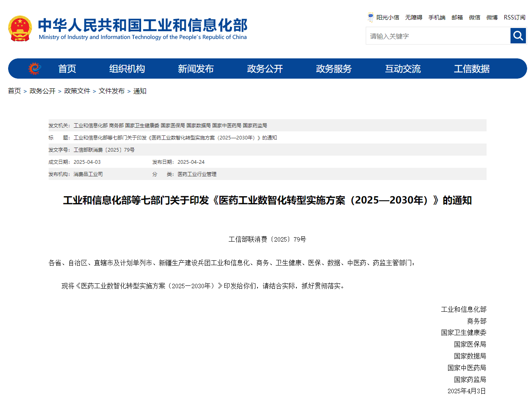Open the 手机端 mobile version link
This screenshot has height=405, width=532.
[x=437, y=17]
